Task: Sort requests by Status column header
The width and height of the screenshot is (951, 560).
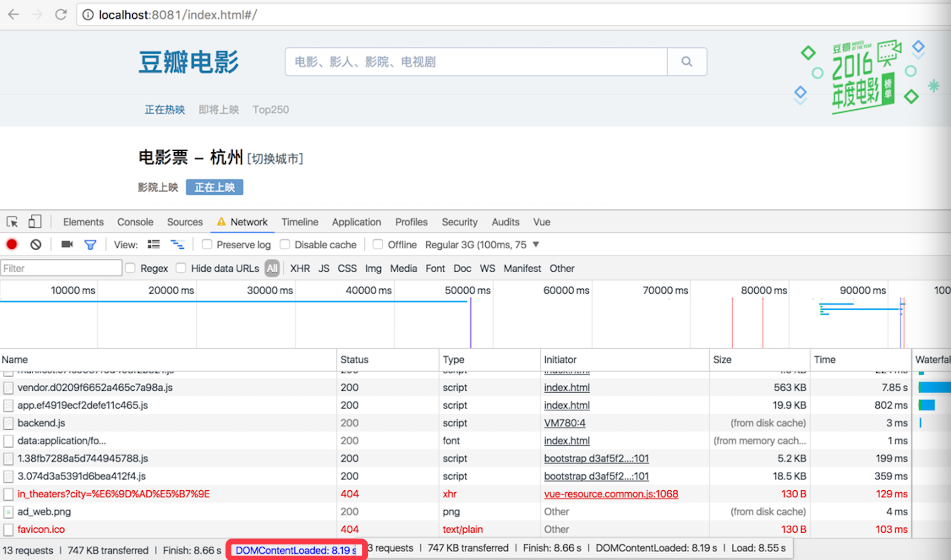Action: [x=388, y=360]
